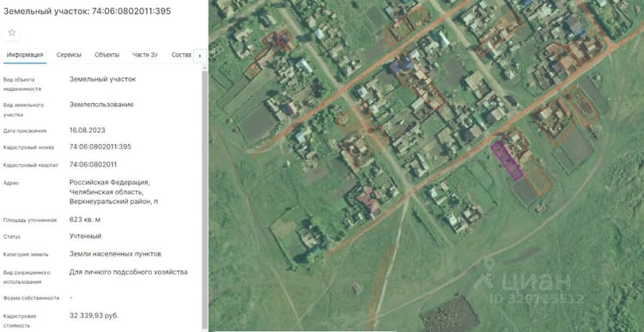
Task: Select status value Учтенный
Action: [85, 236]
